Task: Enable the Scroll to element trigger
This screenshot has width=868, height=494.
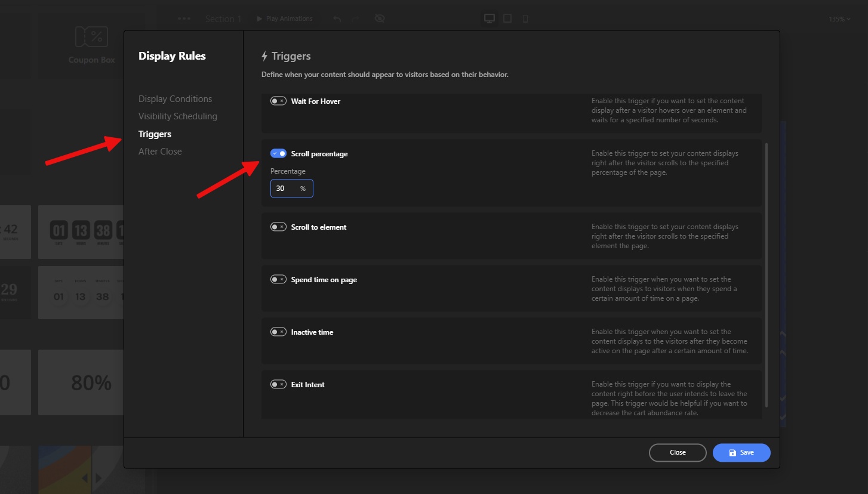Action: pyautogui.click(x=278, y=227)
